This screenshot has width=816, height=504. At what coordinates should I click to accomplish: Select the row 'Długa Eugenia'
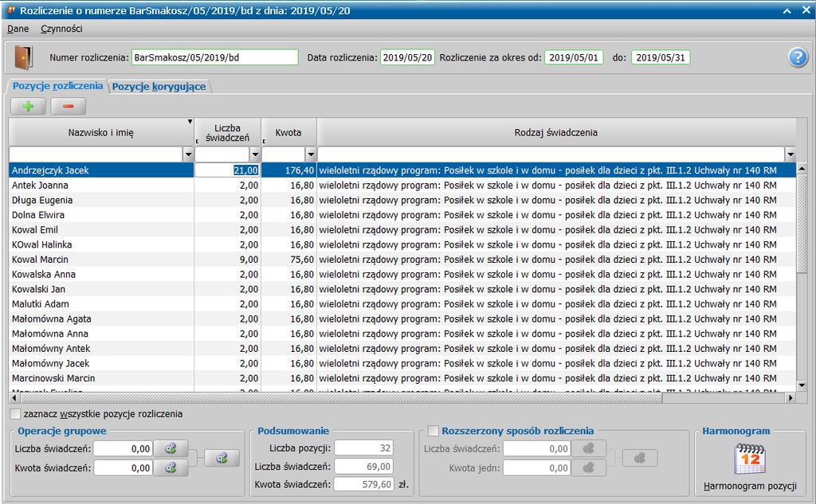[402, 201]
